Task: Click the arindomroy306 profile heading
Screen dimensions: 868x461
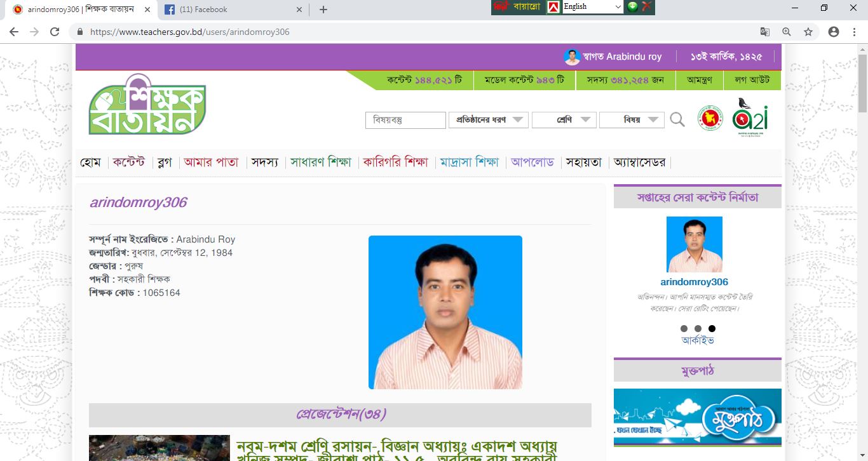Action: click(x=139, y=203)
